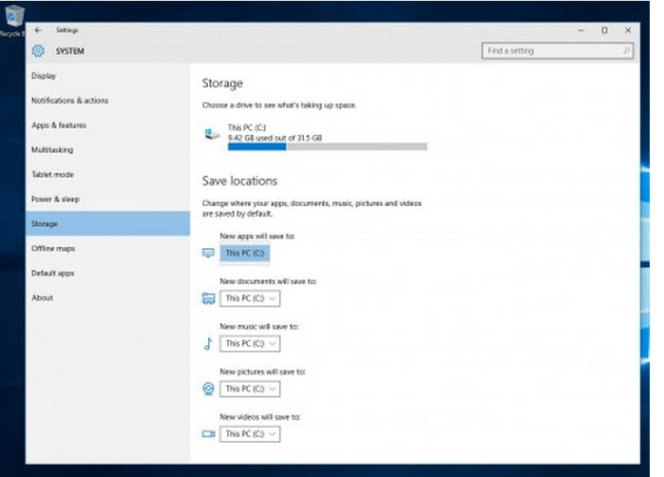Click the music note icon
The image size is (664, 477).
[x=208, y=344]
